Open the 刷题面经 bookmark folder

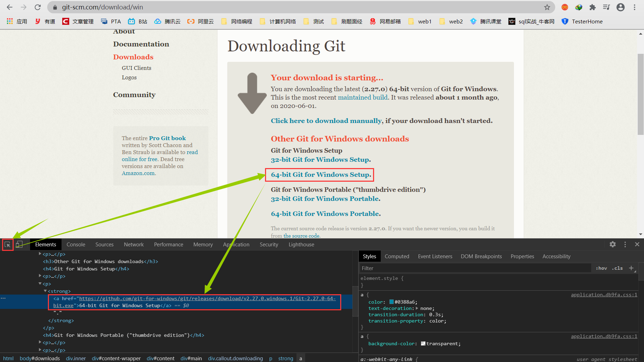(x=346, y=21)
